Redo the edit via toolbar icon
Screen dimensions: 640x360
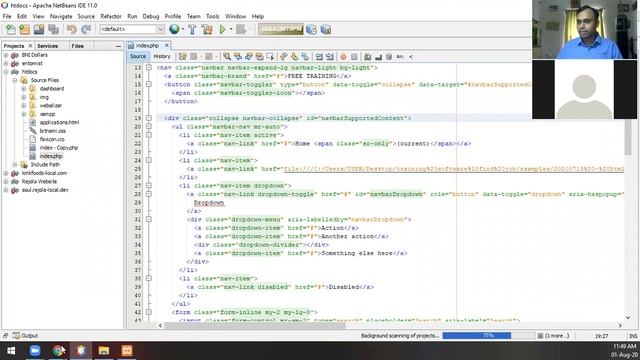(x=86, y=29)
